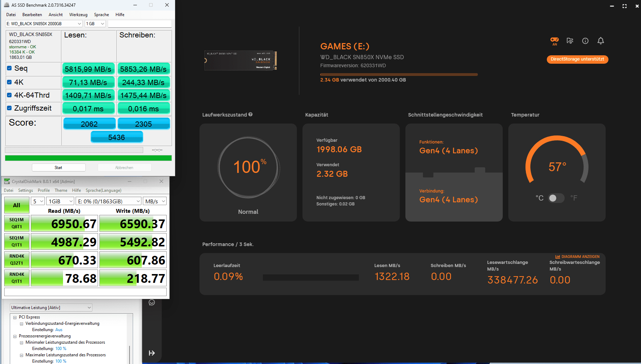The image size is (641, 364).
Task: Open the CrystalDiskMark drive dropdown E: 0%
Action: (x=109, y=201)
